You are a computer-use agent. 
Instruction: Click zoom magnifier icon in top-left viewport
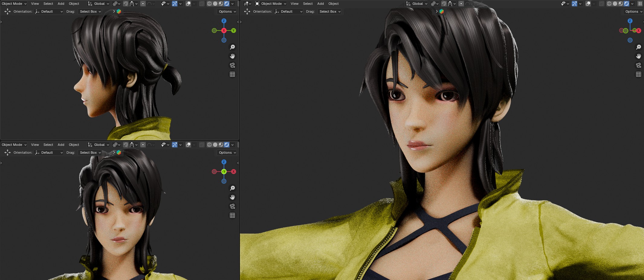click(x=232, y=47)
